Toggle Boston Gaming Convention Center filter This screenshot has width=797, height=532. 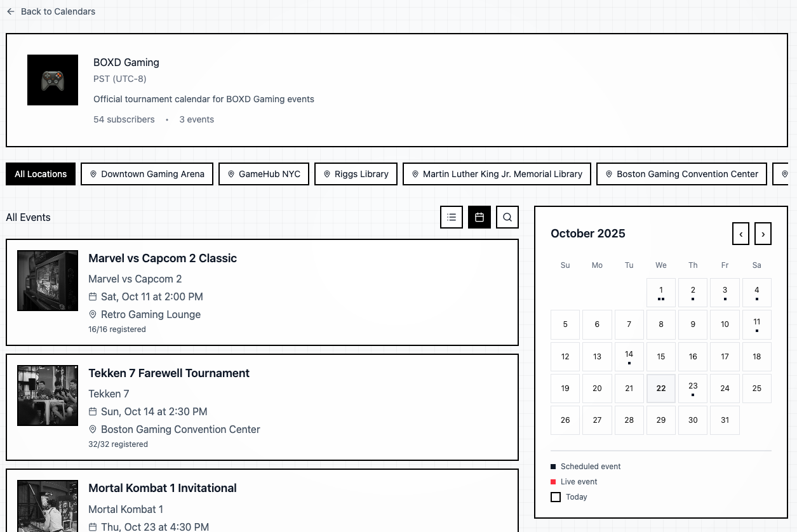click(x=681, y=174)
